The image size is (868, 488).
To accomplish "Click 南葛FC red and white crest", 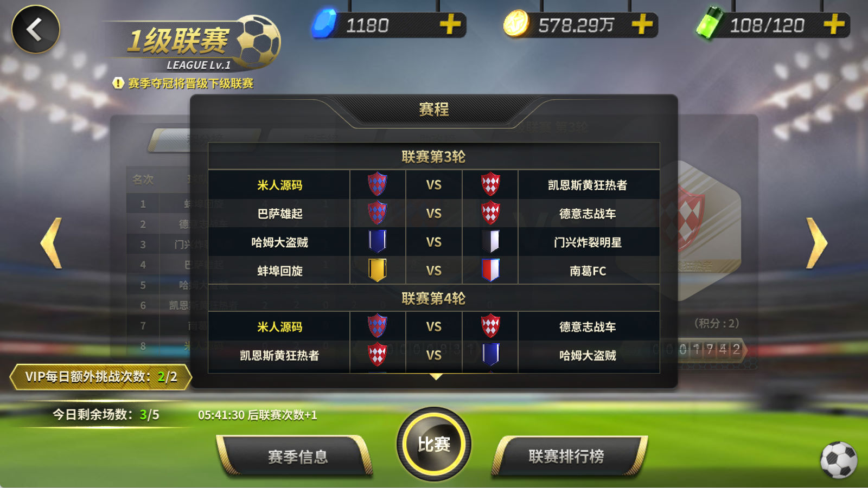I will pos(490,269).
